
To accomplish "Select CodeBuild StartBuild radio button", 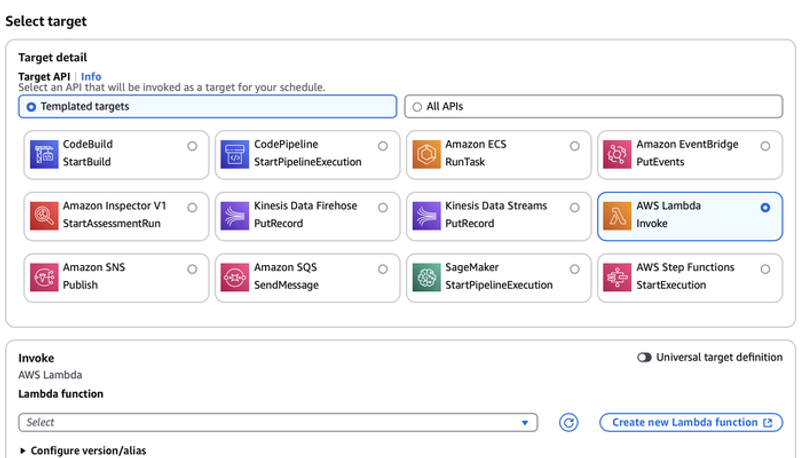I will pos(192,146).
